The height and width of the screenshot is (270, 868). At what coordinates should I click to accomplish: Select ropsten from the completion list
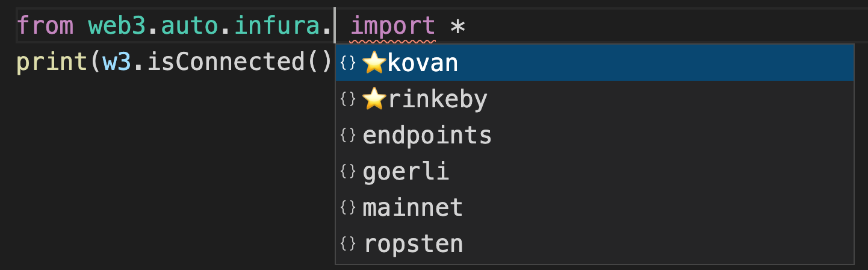(x=414, y=244)
